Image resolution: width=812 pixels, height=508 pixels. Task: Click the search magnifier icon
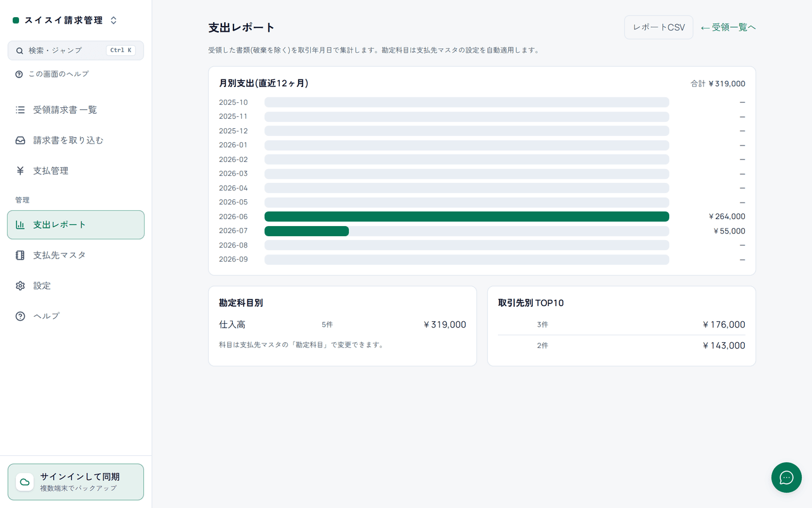click(x=20, y=51)
